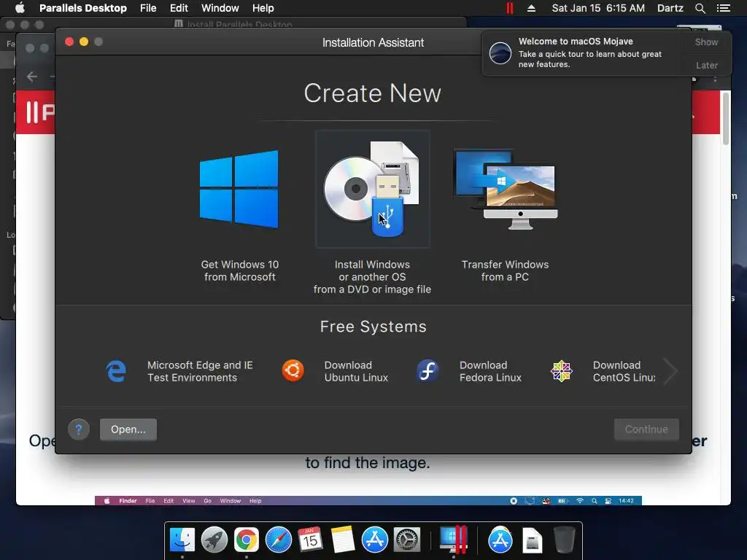Click the Fedora logo icon
Viewport: 747px width, 560px height.
pyautogui.click(x=427, y=371)
